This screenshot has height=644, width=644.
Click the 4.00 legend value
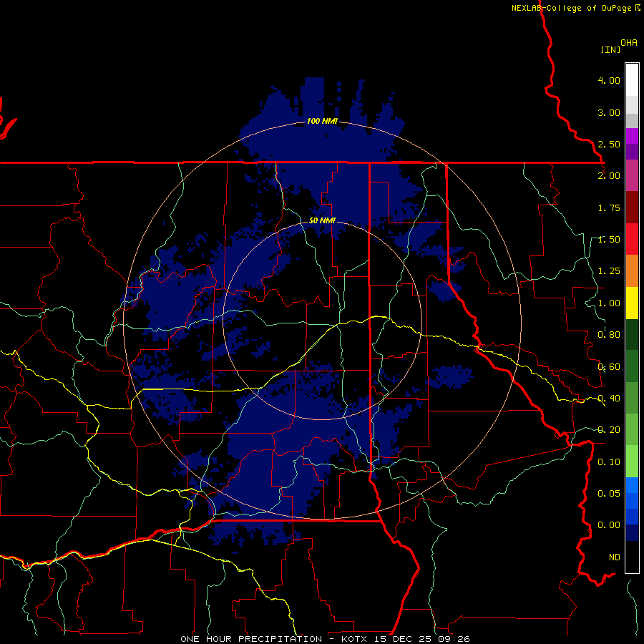tap(609, 80)
